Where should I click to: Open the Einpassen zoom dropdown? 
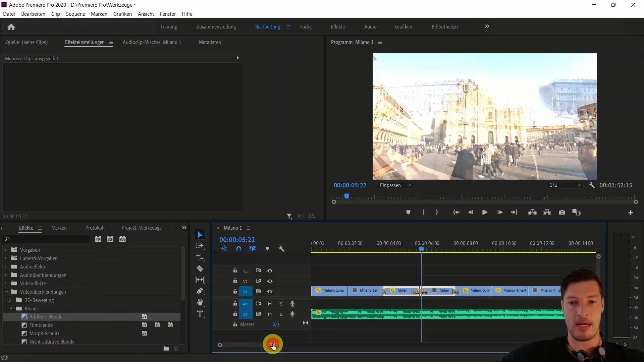pos(395,185)
